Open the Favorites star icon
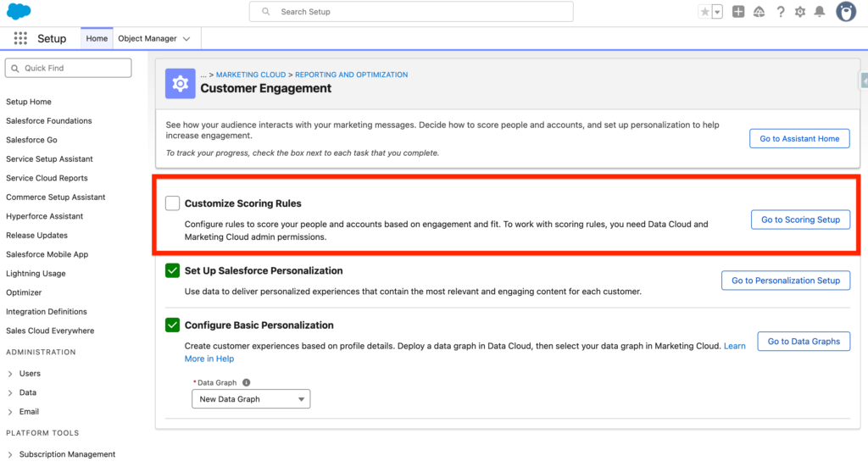 [705, 12]
